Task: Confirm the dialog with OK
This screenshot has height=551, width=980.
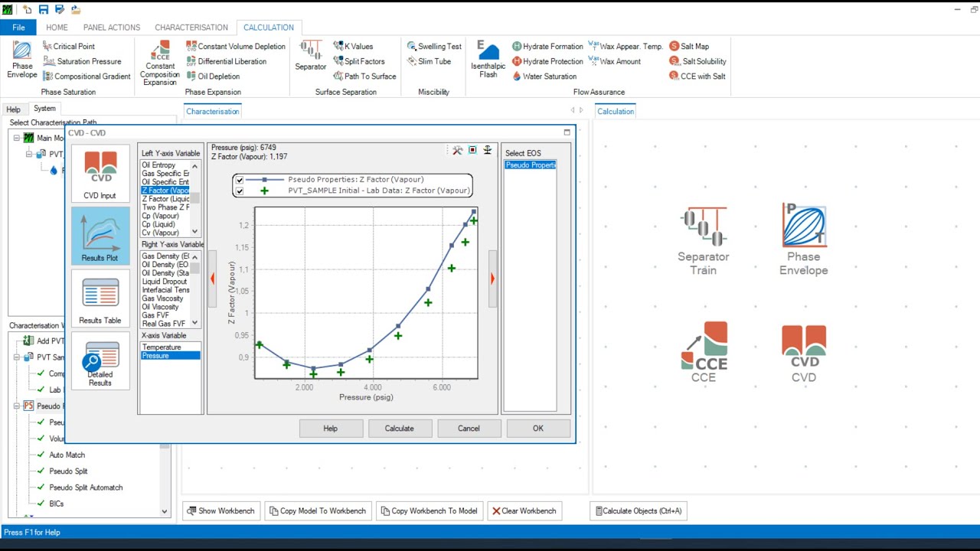Action: (538, 429)
